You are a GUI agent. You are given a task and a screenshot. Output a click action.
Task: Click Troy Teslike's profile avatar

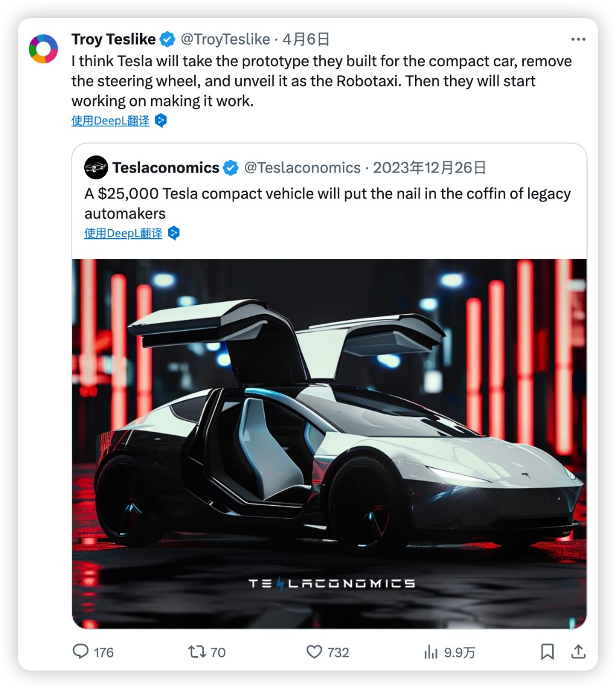click(43, 49)
